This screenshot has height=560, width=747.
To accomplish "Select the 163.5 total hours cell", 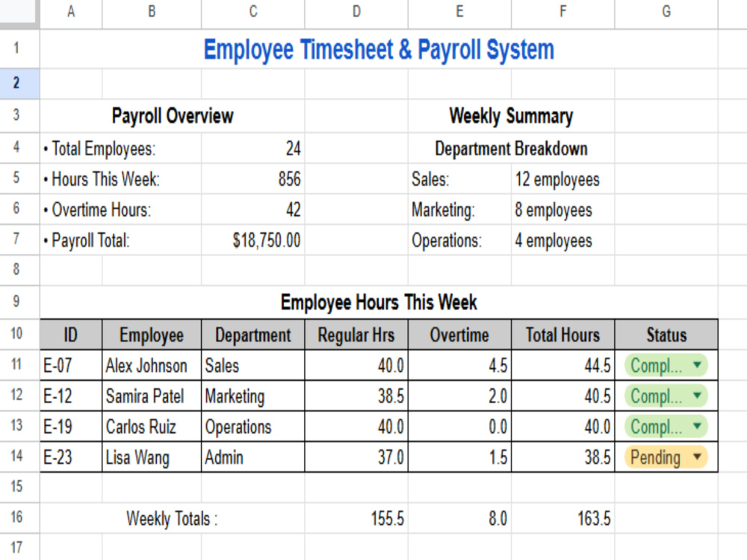I will pos(563,518).
